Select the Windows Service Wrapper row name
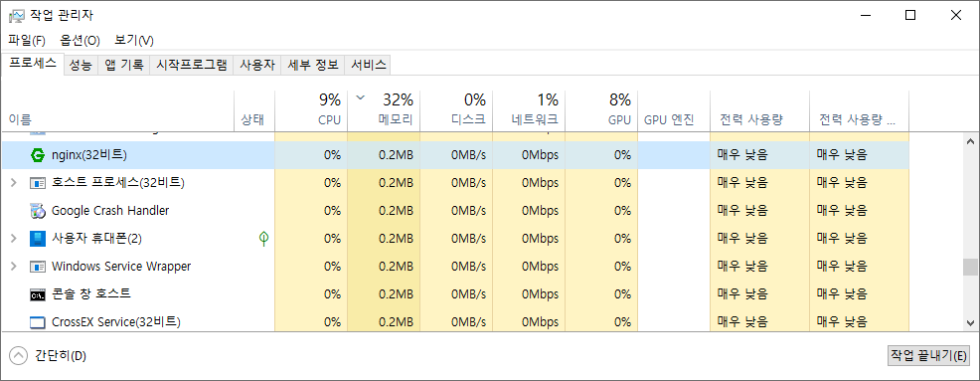980x381 pixels. click(x=121, y=266)
